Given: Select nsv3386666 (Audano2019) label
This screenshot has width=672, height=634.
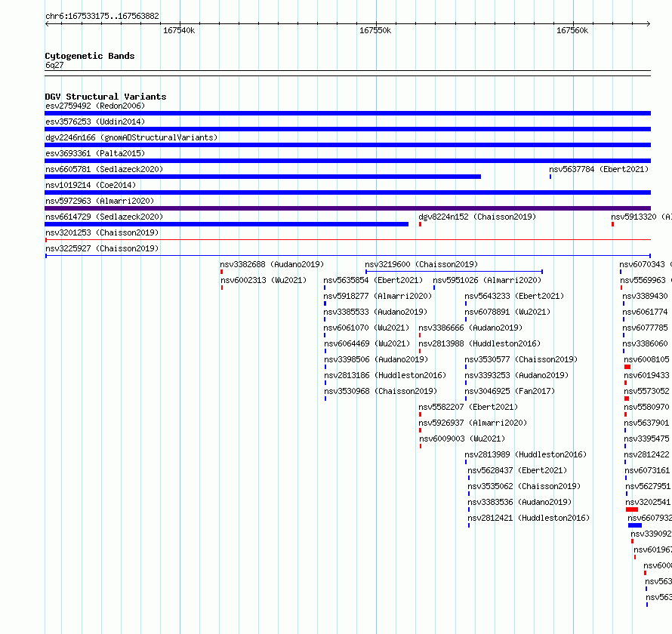Looking at the screenshot, I should (470, 328).
